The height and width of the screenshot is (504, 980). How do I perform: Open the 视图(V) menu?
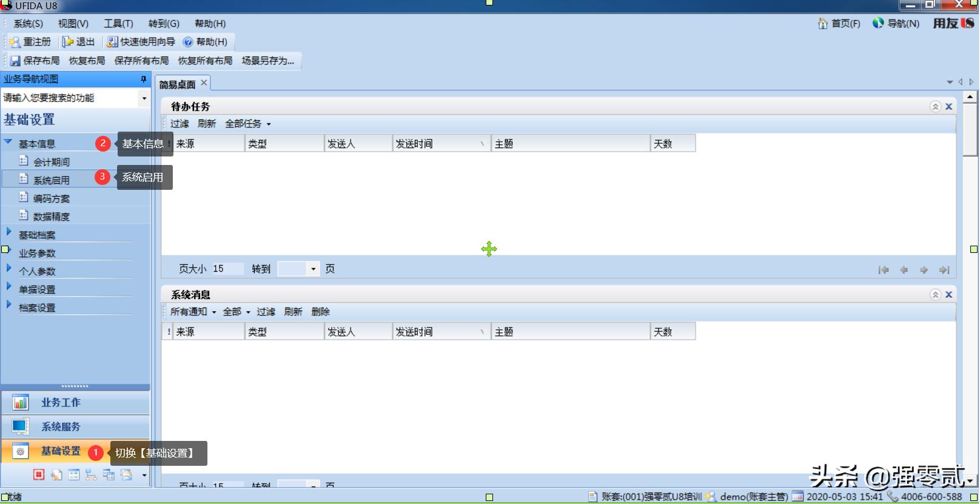(73, 24)
